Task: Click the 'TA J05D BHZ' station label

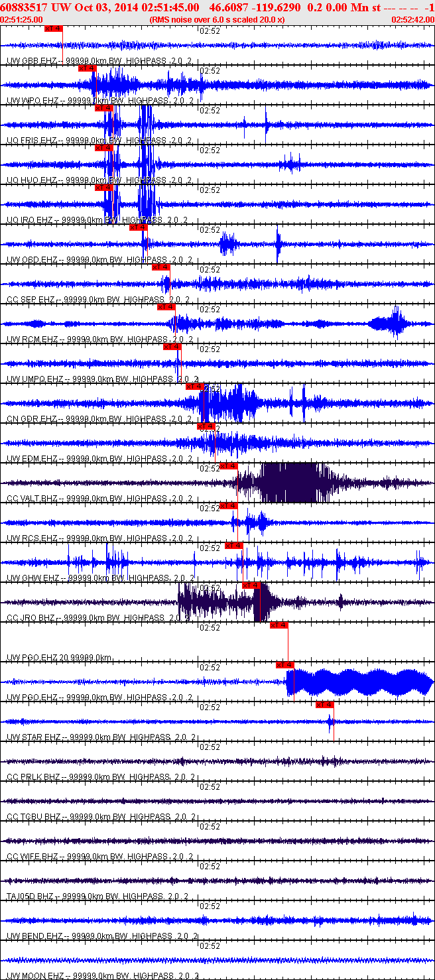Action: (30, 896)
